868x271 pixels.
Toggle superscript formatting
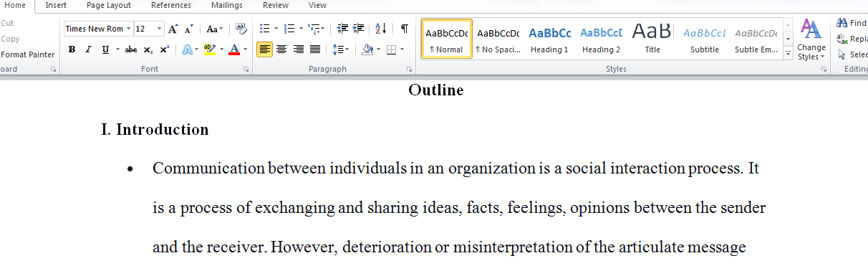pyautogui.click(x=164, y=49)
